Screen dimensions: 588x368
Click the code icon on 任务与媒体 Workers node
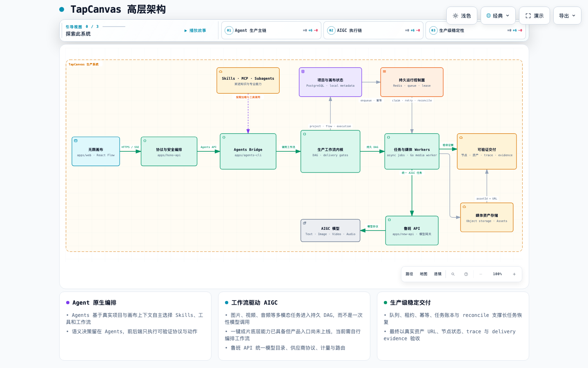[389, 137]
